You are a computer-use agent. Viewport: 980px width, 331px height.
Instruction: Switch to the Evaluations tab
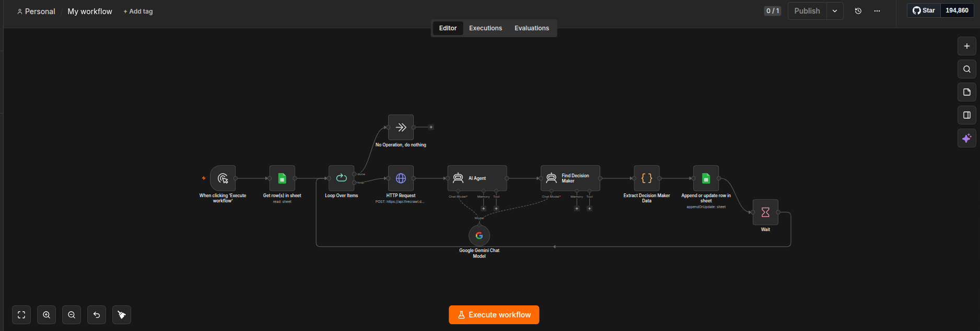click(x=532, y=28)
